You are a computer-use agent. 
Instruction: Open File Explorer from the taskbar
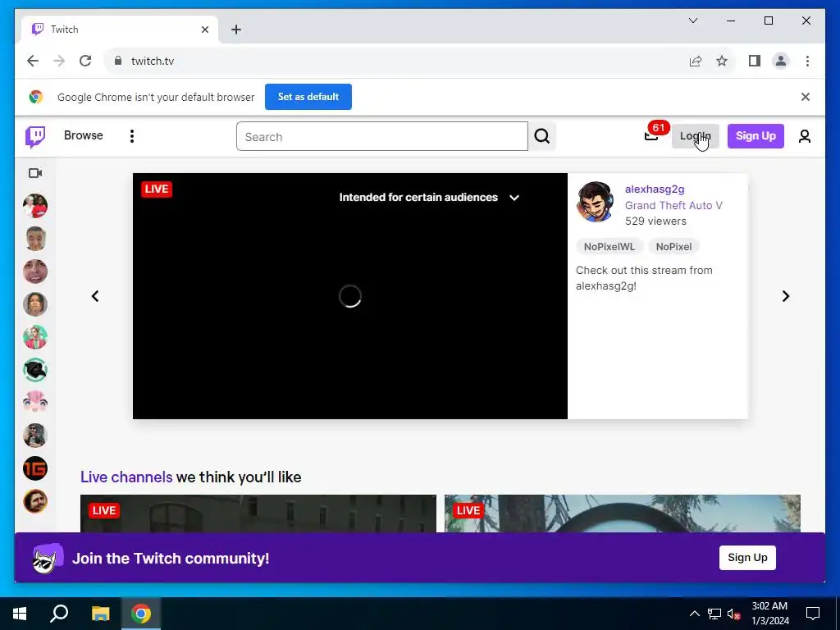[x=100, y=614]
